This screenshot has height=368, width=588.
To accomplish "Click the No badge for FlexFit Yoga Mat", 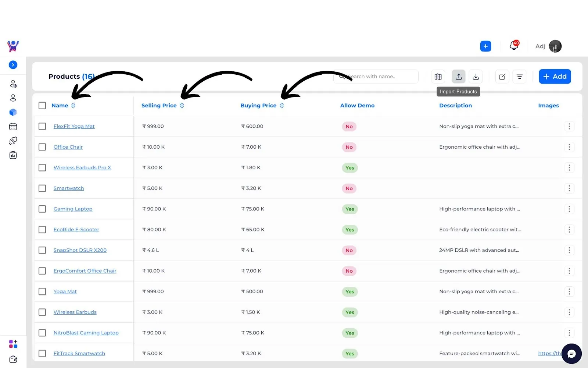I will 349,127.
